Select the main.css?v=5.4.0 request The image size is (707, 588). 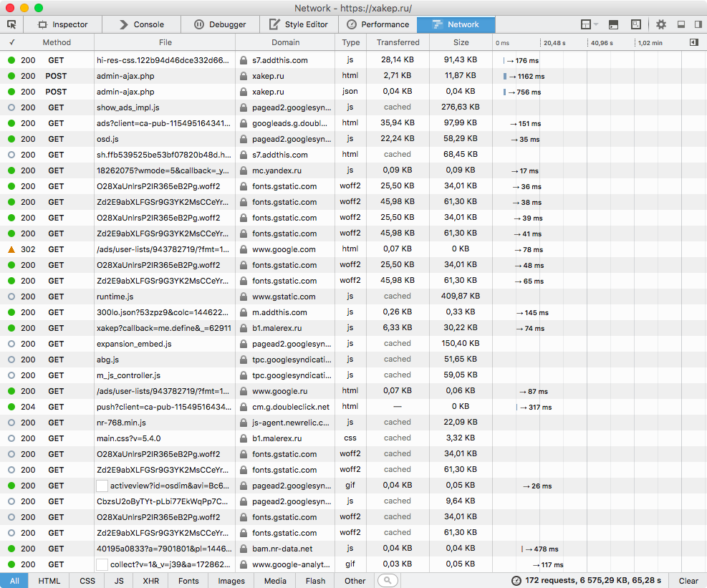tap(354, 438)
